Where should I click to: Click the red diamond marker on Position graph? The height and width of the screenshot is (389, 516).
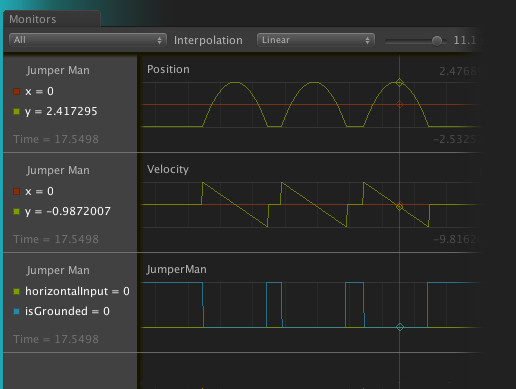400,104
